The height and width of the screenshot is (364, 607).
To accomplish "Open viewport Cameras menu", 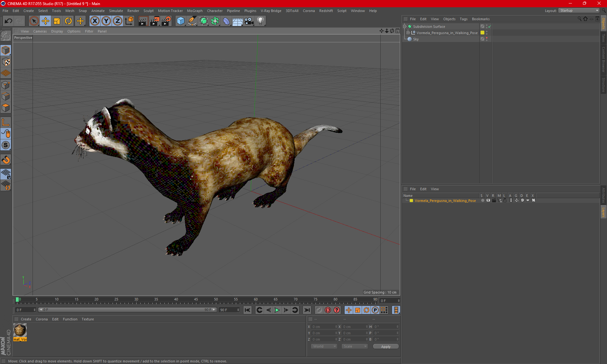I will (x=40, y=31).
